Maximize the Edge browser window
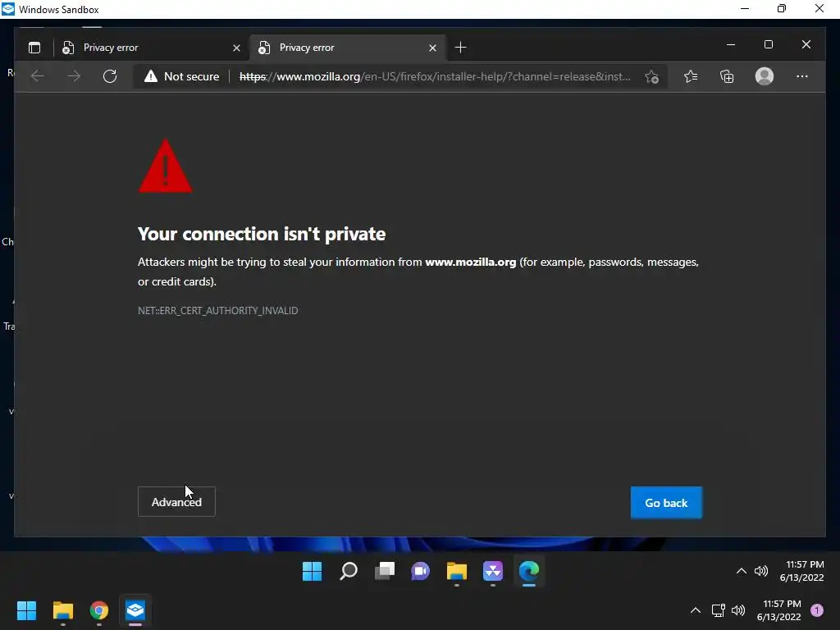 point(768,44)
